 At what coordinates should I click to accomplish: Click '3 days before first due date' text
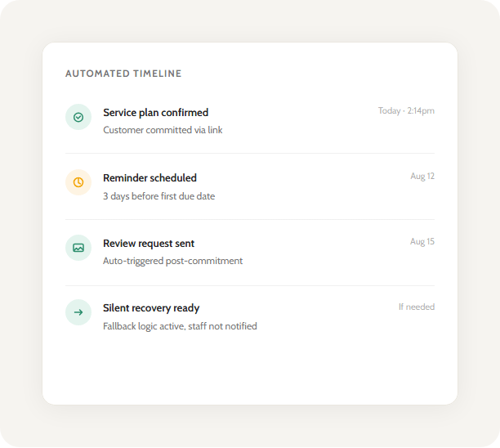[158, 196]
